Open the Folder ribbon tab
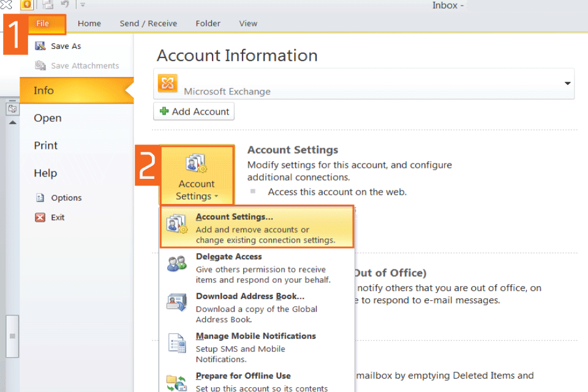Image resolution: width=588 pixels, height=392 pixels. [208, 23]
